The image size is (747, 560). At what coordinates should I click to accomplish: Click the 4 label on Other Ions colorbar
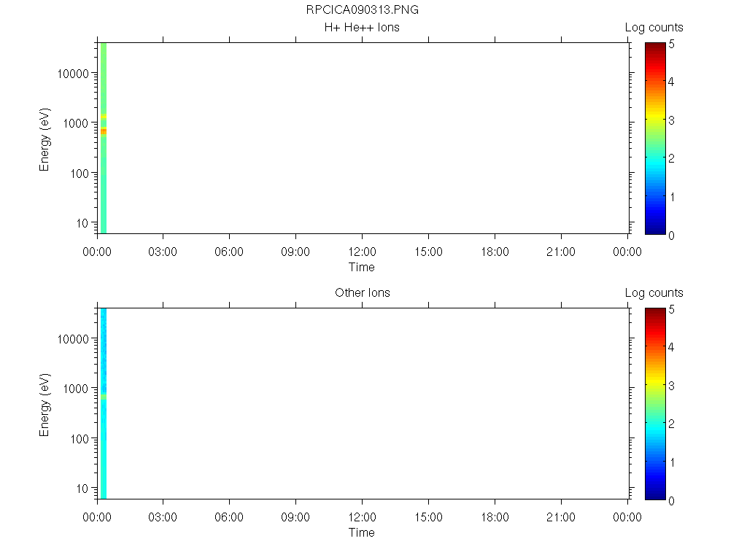(x=671, y=347)
